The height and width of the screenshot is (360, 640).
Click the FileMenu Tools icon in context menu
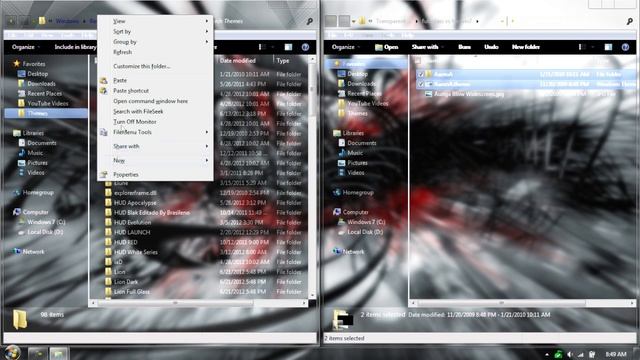[104, 132]
